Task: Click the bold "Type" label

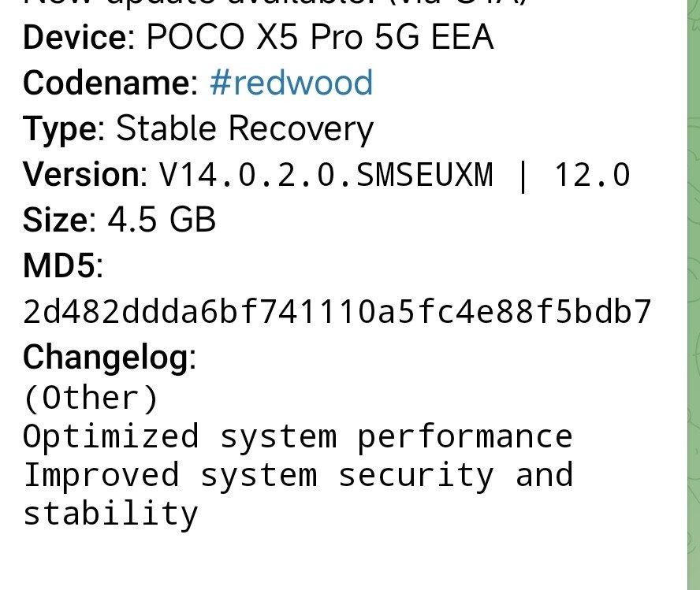Action: (58, 128)
